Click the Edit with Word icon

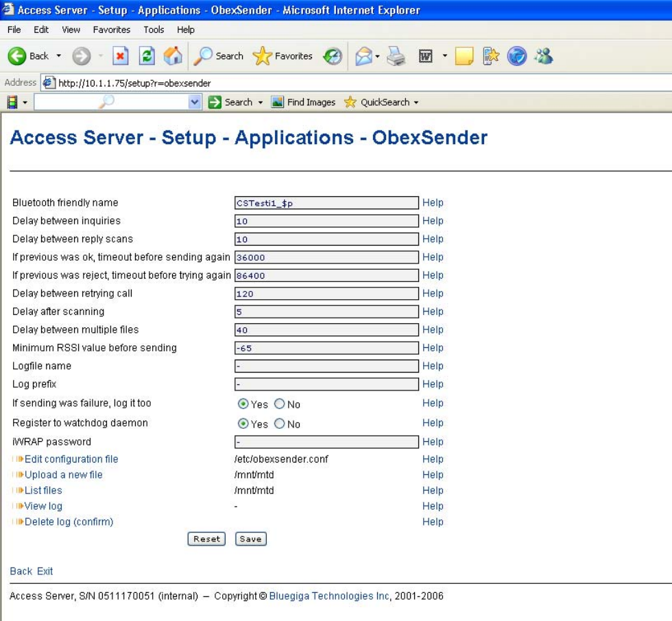click(x=425, y=56)
